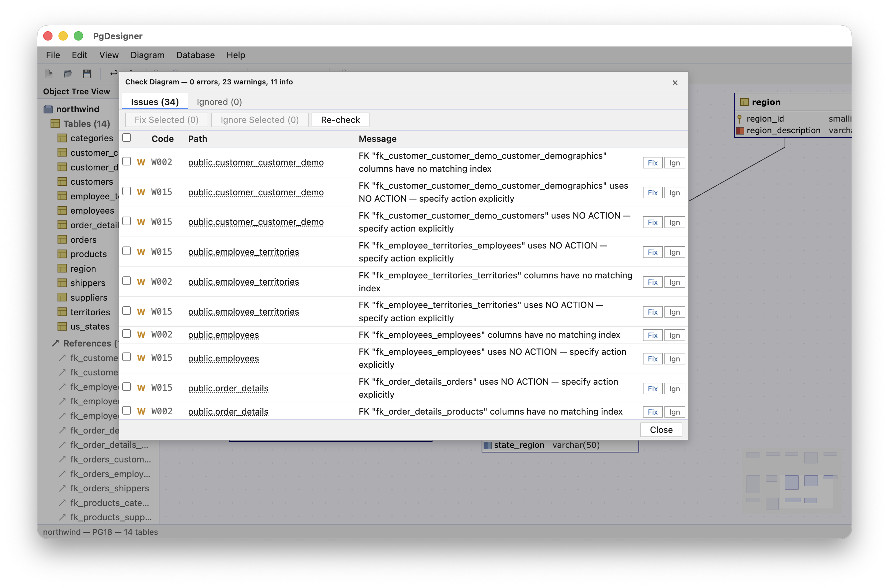
Task: Click the Save diagram toolbar icon
Action: coord(87,73)
